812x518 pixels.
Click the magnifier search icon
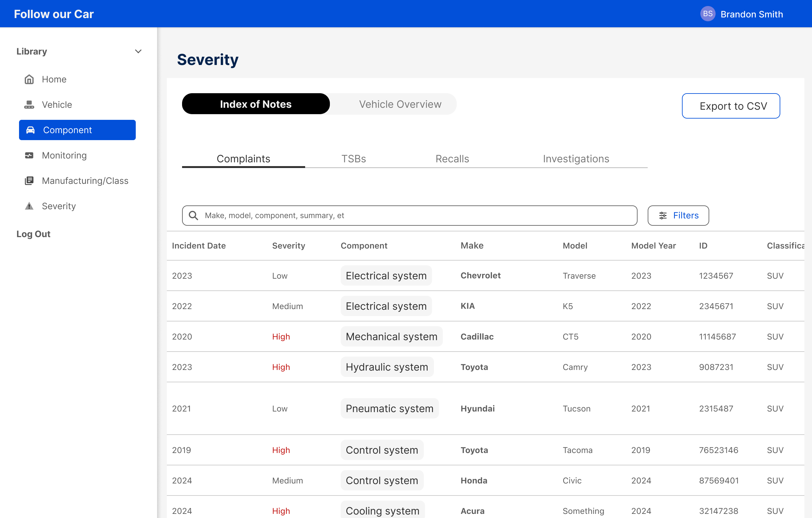[x=193, y=215]
